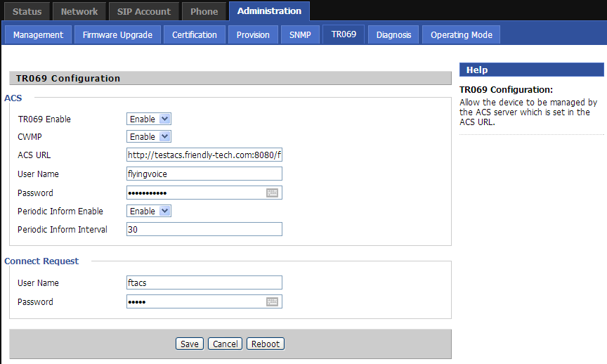
Task: Click the Help panel header
Action: coord(532,70)
